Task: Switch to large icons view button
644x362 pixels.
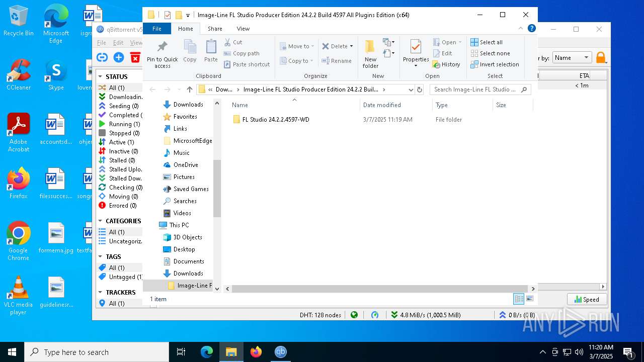Action: tap(530, 299)
